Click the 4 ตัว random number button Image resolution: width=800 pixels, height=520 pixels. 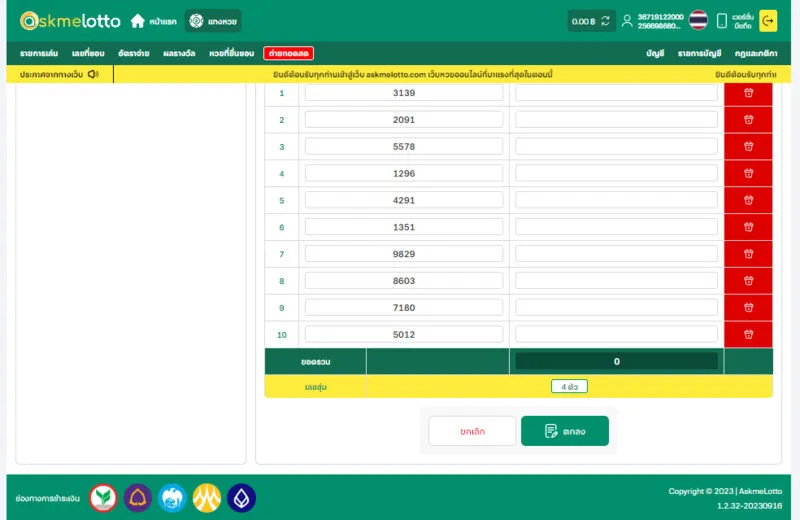569,386
